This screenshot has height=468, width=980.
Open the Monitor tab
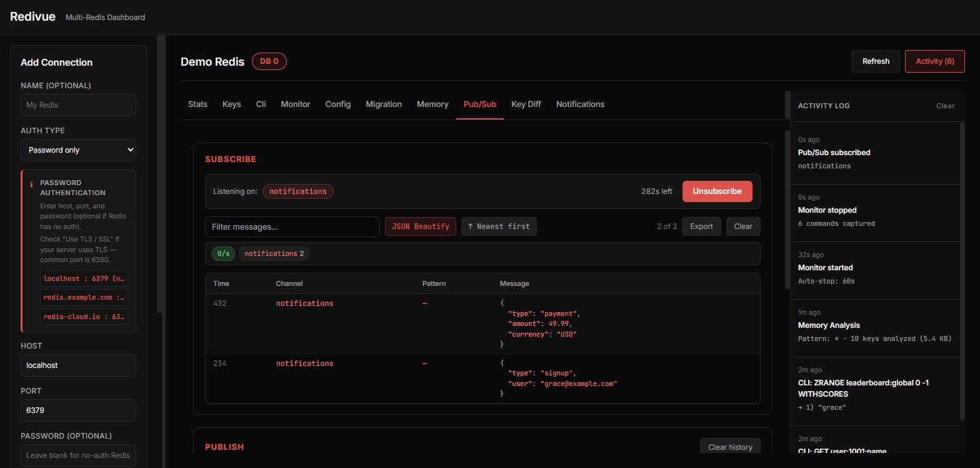pos(295,104)
